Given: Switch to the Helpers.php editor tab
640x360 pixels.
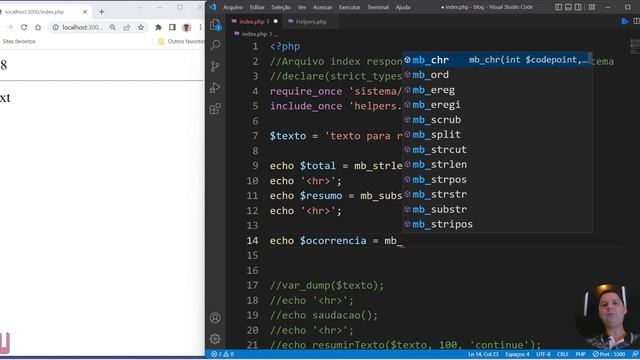Looking at the screenshot, I should tap(311, 21).
